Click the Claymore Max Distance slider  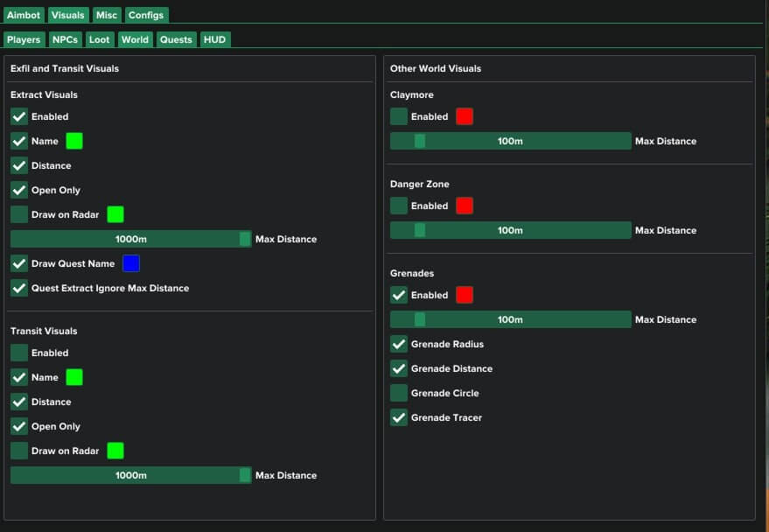tap(510, 141)
